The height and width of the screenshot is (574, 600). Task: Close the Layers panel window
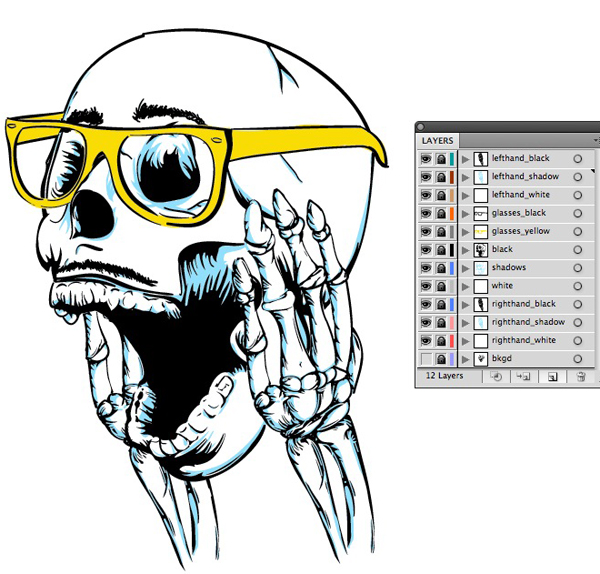tap(421, 127)
